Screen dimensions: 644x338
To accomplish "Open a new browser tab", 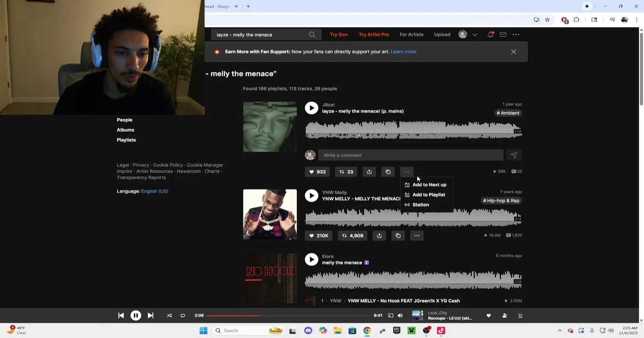I will click(248, 6).
